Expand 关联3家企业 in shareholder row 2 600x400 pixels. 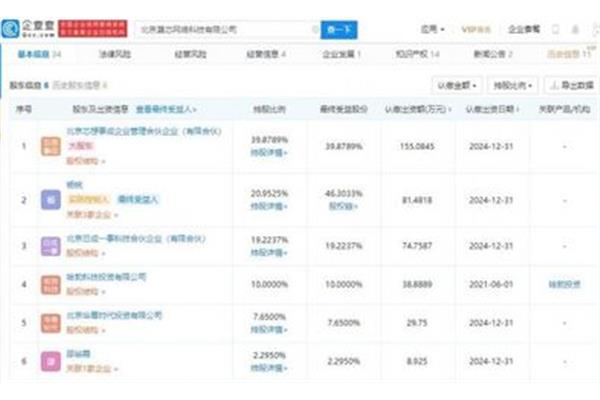pyautogui.click(x=92, y=215)
